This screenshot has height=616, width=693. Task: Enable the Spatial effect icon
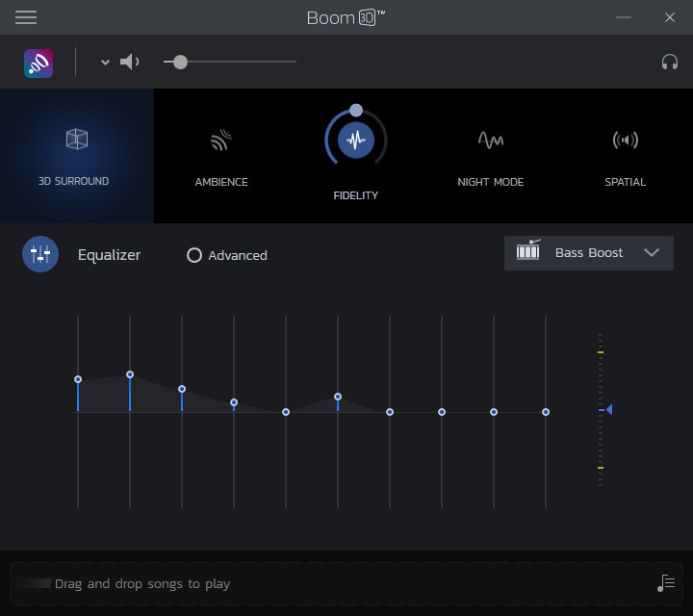pyautogui.click(x=626, y=141)
